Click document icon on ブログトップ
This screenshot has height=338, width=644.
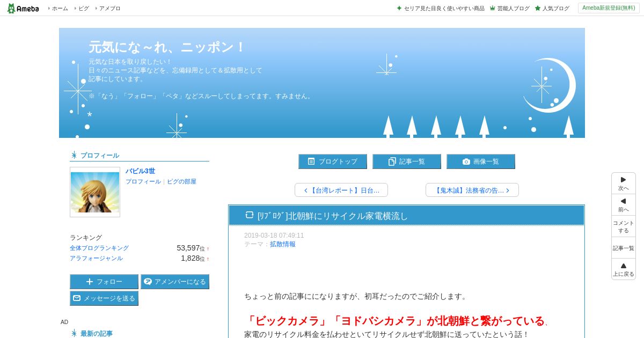coord(311,161)
